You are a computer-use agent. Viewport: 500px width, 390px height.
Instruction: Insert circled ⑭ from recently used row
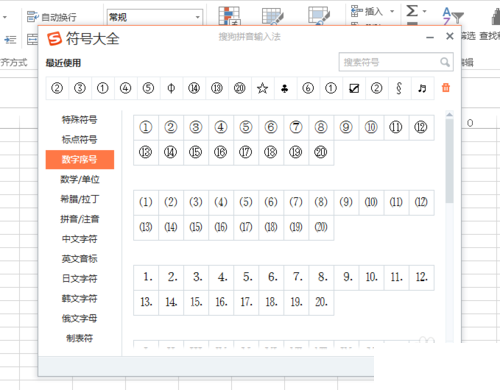pyautogui.click(x=194, y=88)
